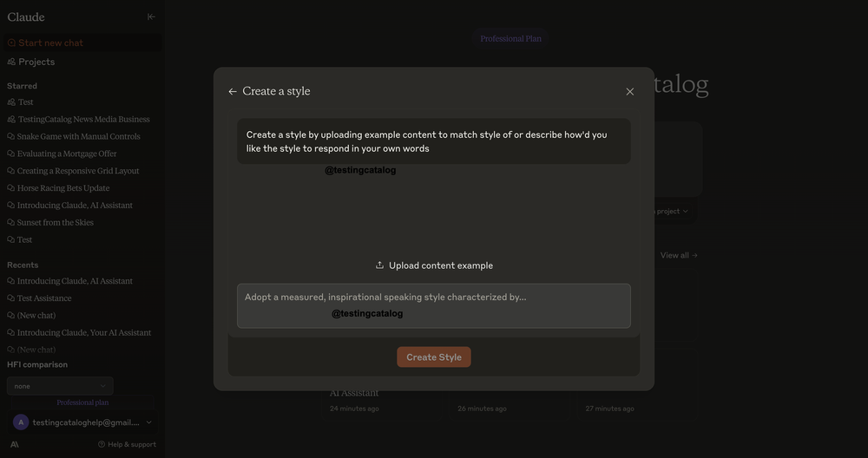Open starred chat Evaluating a Mortgage Offer

67,154
